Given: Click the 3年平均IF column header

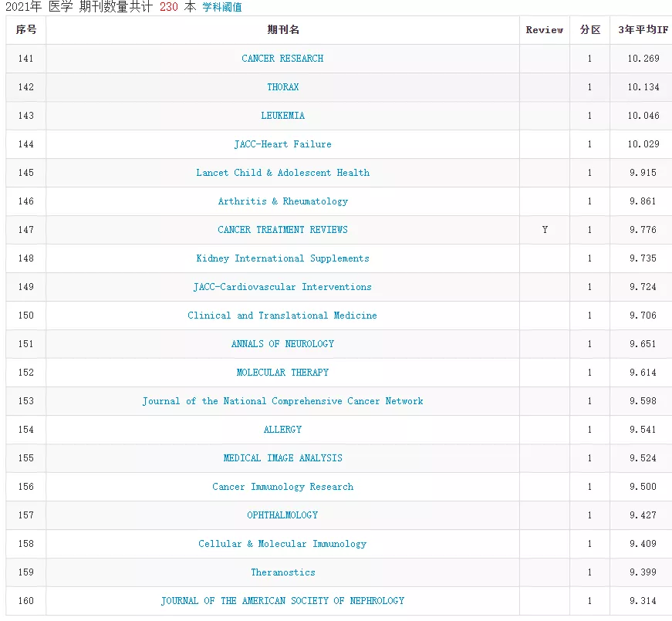Looking at the screenshot, I should point(643,30).
